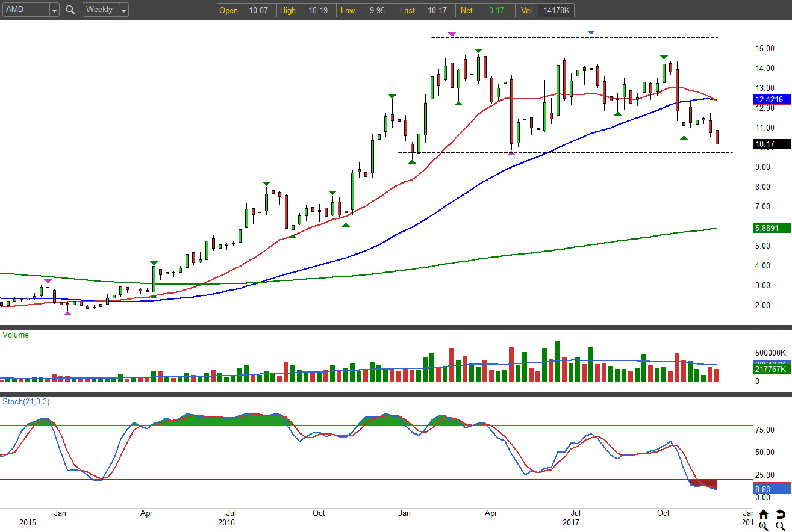Zoom out with the minus magnifier icon
Viewport: 792px width, 532px height.
click(x=780, y=526)
